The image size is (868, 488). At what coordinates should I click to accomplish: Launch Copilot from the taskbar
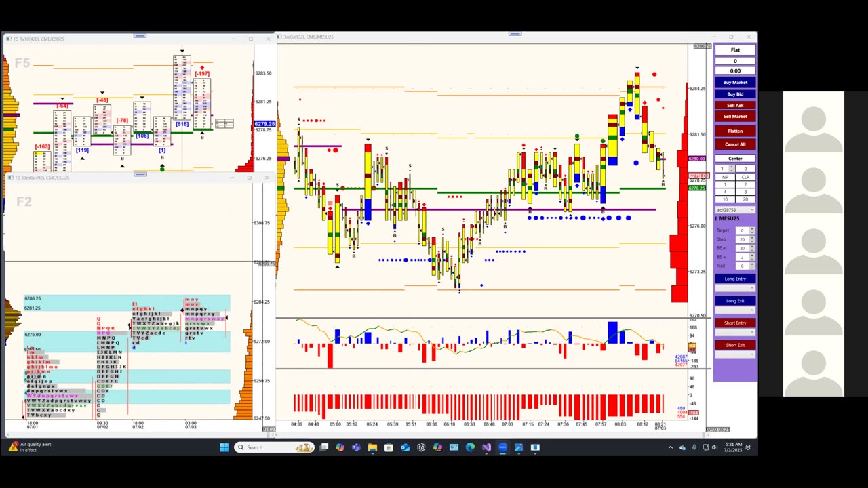click(340, 447)
